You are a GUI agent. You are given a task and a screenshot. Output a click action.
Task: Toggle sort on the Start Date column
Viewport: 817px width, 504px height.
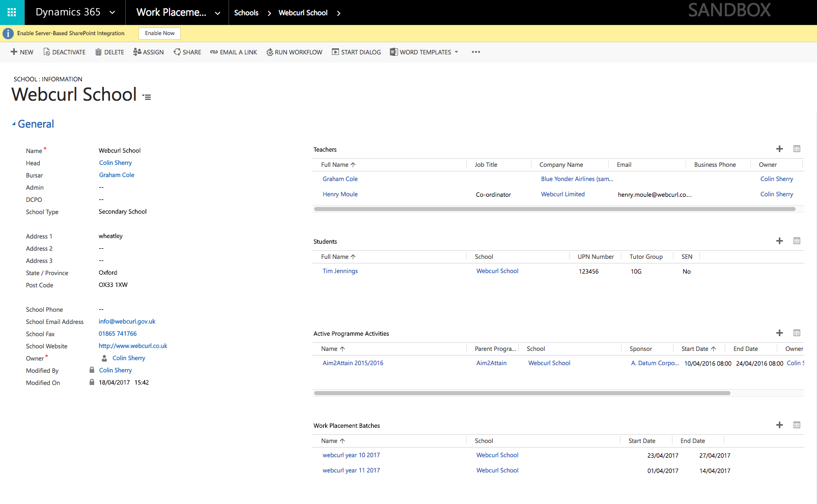coord(698,348)
